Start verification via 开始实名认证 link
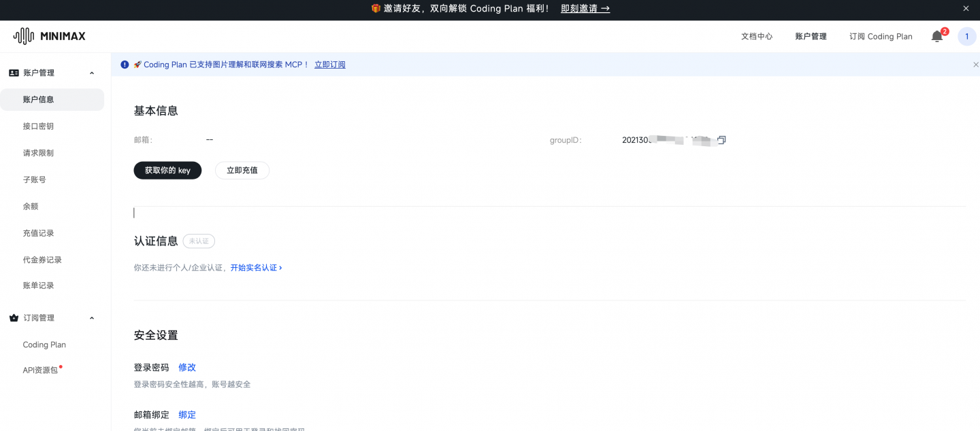 coord(255,267)
